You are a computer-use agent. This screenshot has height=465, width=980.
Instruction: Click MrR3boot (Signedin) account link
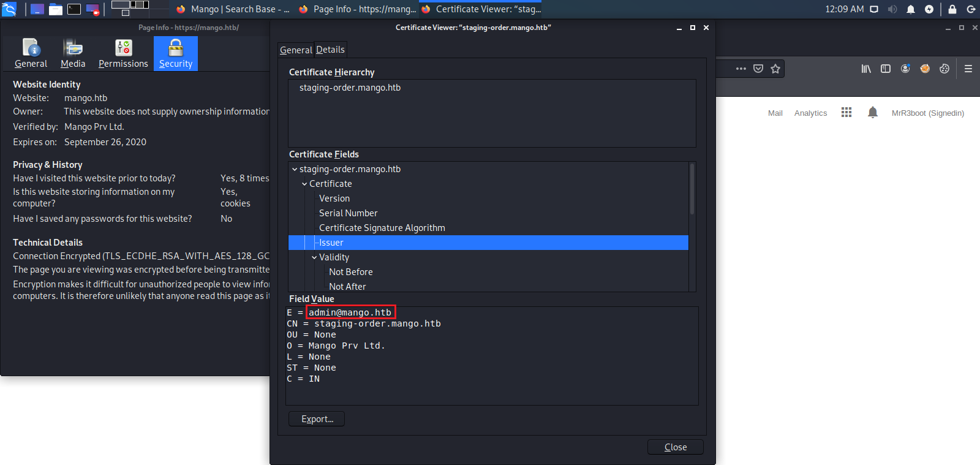pyautogui.click(x=928, y=113)
